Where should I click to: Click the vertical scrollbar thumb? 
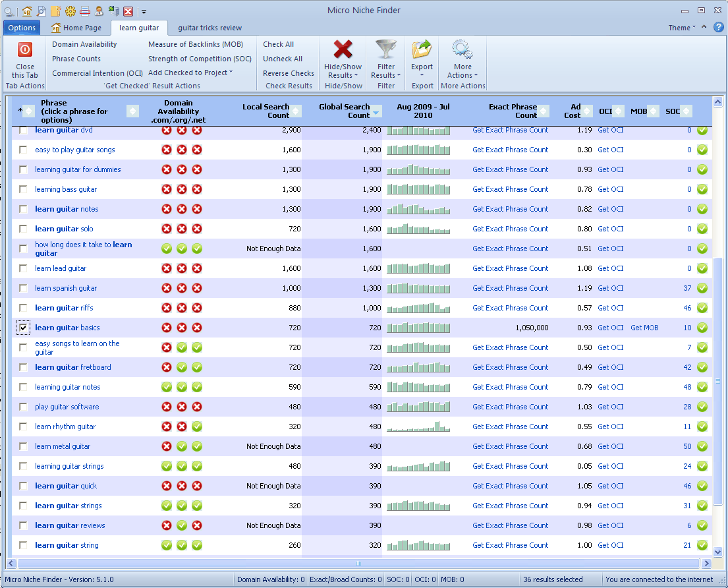tap(717, 381)
